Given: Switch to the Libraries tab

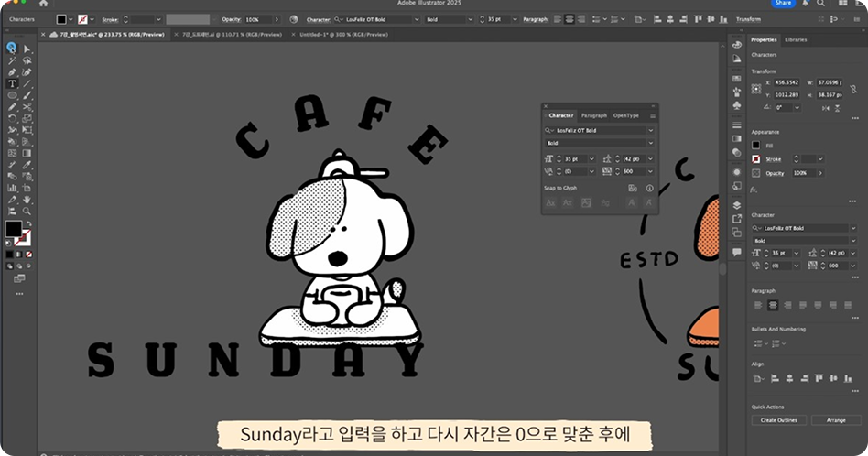Looking at the screenshot, I should [x=796, y=40].
